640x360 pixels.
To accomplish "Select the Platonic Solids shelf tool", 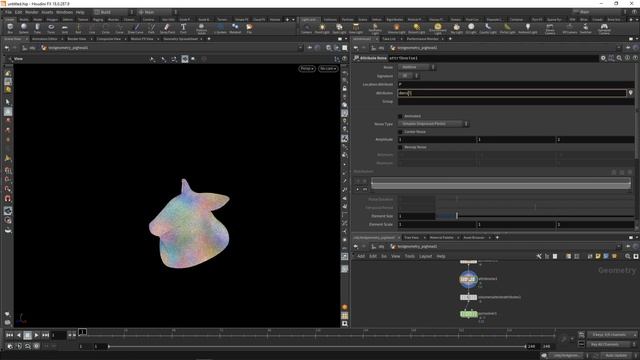I will point(201,28).
